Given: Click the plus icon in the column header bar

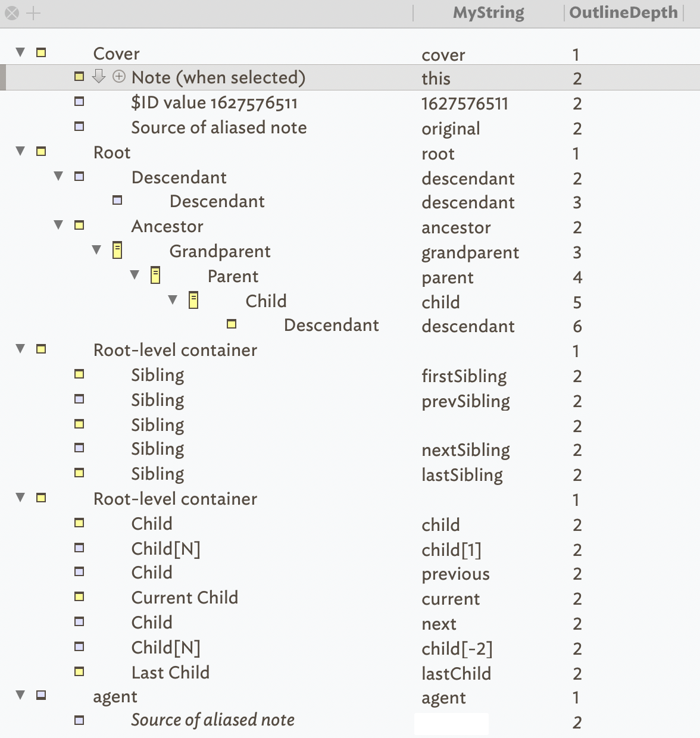Looking at the screenshot, I should point(34,13).
